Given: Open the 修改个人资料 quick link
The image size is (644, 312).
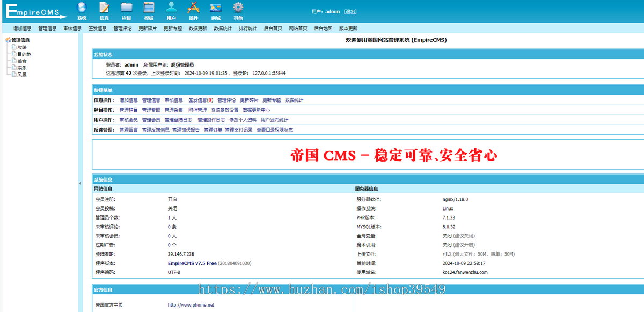Looking at the screenshot, I should (243, 120).
